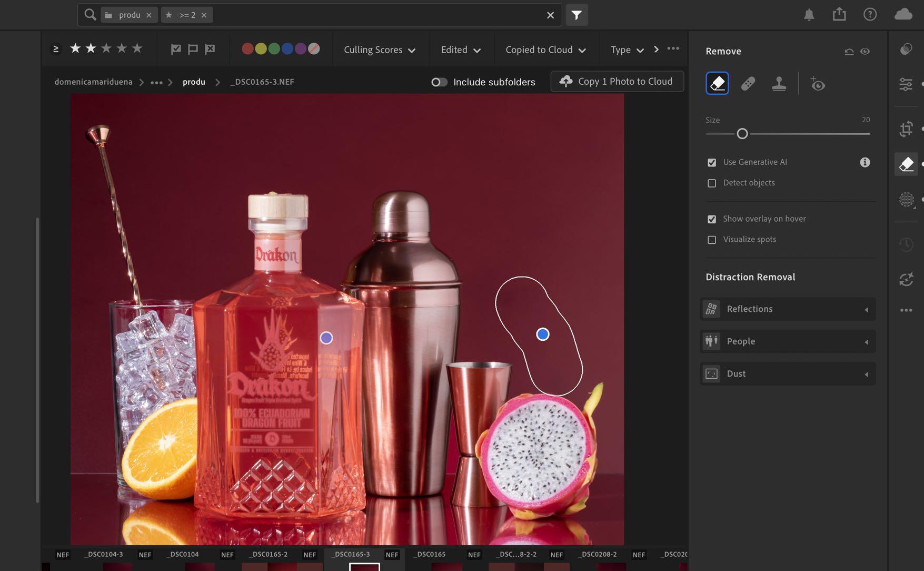Select the Clone stamp tool
This screenshot has height=571, width=924.
(x=779, y=84)
